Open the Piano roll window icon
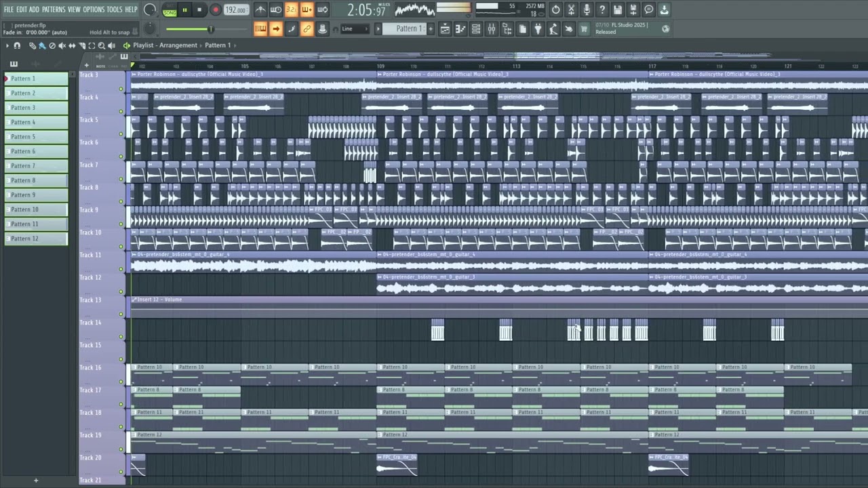868x488 pixels. pyautogui.click(x=460, y=28)
